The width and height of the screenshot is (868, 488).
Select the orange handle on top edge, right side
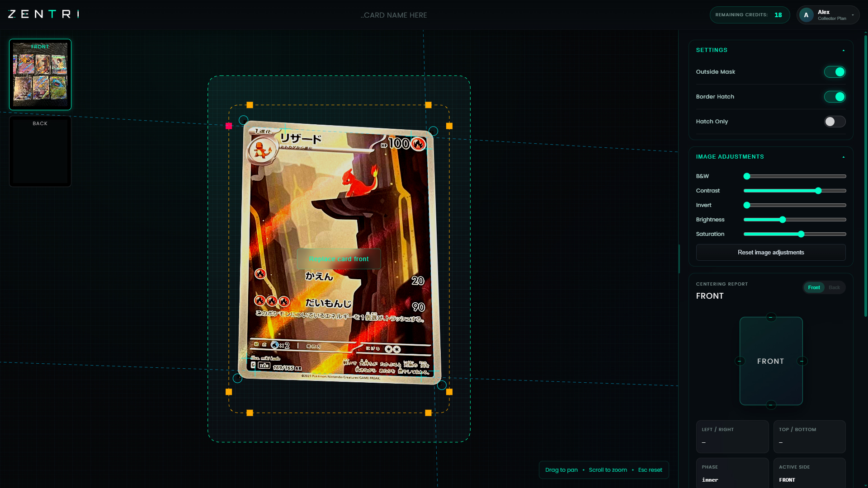428,105
